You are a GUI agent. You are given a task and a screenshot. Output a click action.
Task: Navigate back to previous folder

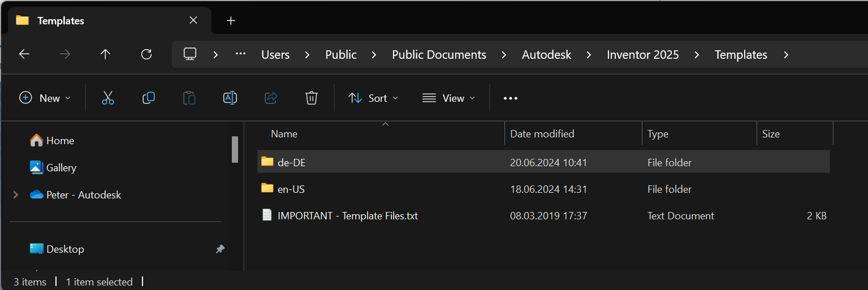[x=24, y=54]
